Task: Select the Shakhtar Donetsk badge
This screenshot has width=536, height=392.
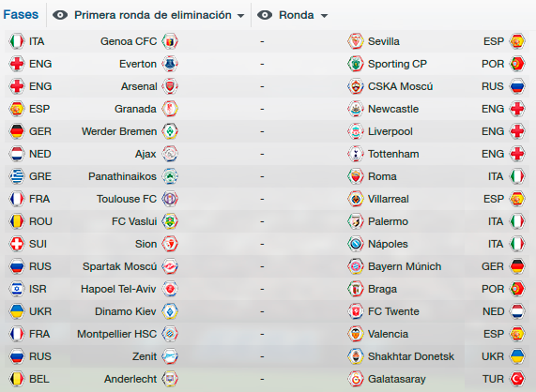Action: [x=356, y=356]
